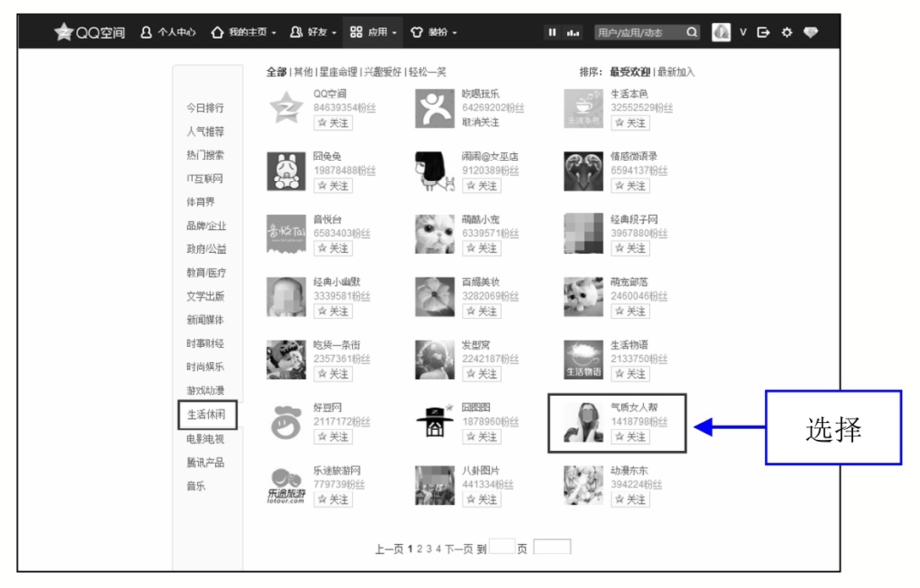
Task: Follow the 八卦图片 account
Action: click(482, 499)
